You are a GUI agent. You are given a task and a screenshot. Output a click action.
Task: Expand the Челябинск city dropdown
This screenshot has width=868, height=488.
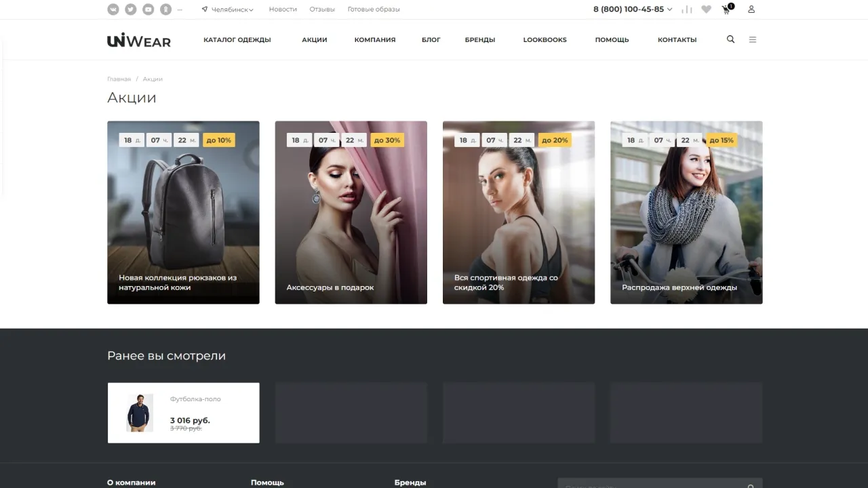[232, 9]
